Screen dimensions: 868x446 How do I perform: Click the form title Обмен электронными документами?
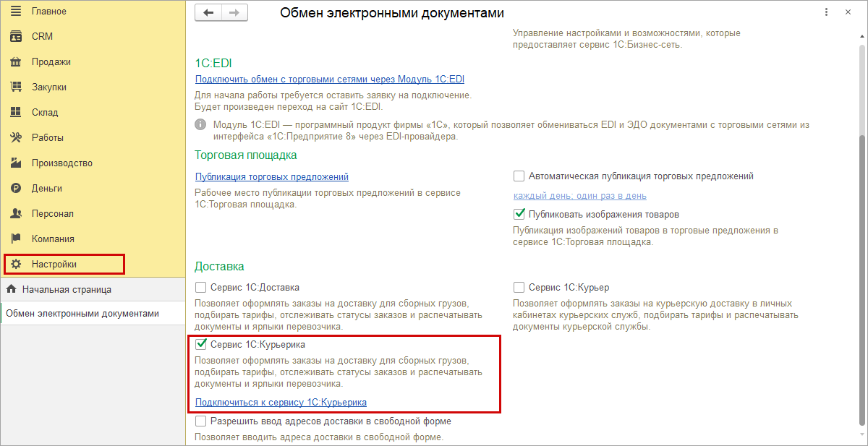pyautogui.click(x=392, y=13)
